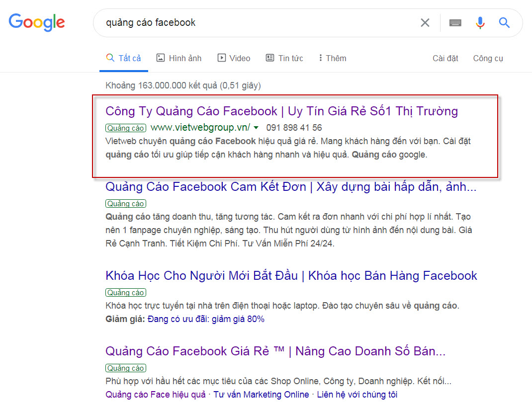532x409 pixels.
Task: Open Công Ty Quảng Cáo Facebook result
Action: [281, 111]
